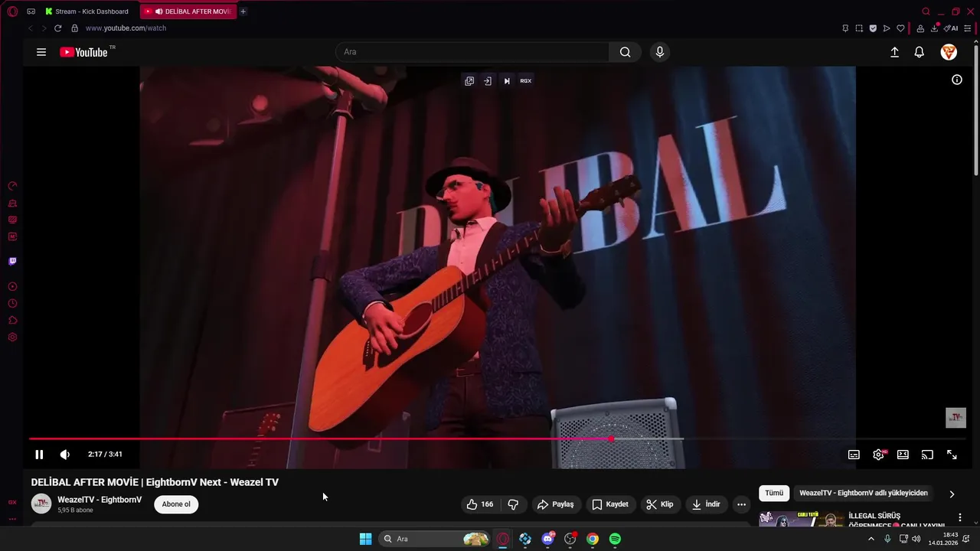This screenshot has width=980, height=551.
Task: Open Discord from taskbar
Action: (548, 539)
